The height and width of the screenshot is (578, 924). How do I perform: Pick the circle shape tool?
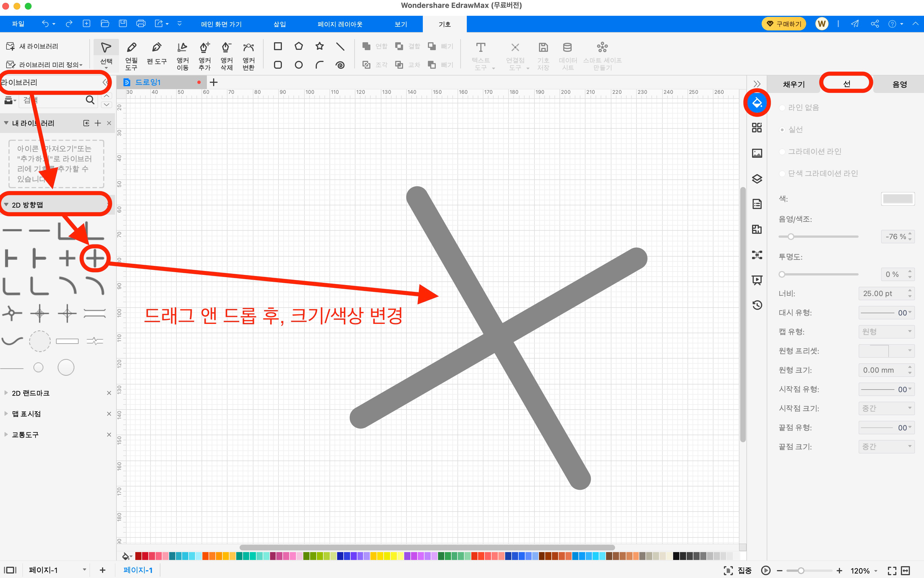pyautogui.click(x=299, y=65)
